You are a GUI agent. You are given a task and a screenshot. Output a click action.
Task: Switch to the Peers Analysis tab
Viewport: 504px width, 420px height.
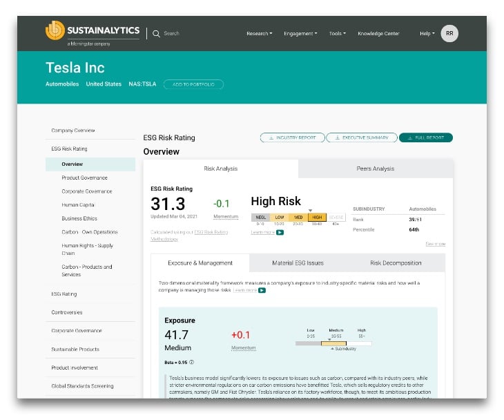(376, 169)
